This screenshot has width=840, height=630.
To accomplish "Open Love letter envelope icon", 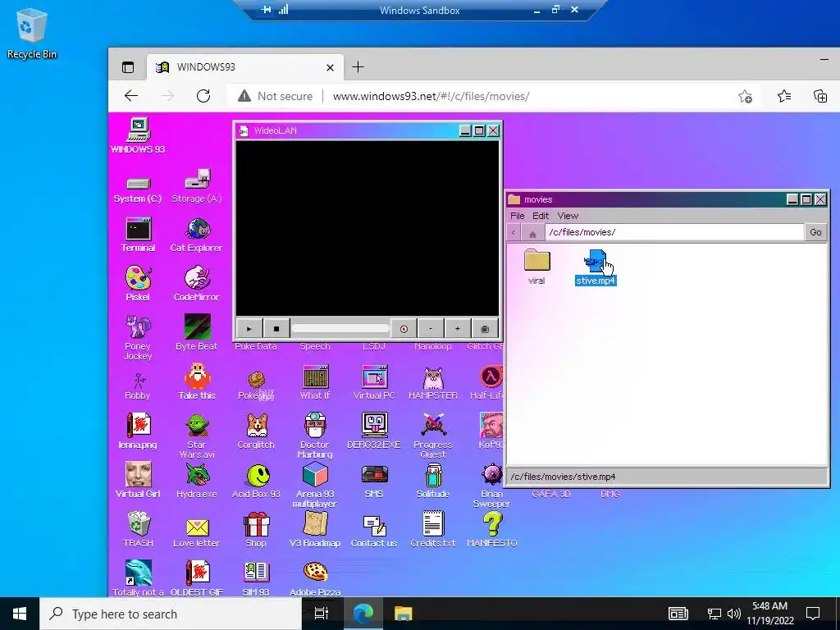I will [x=197, y=527].
